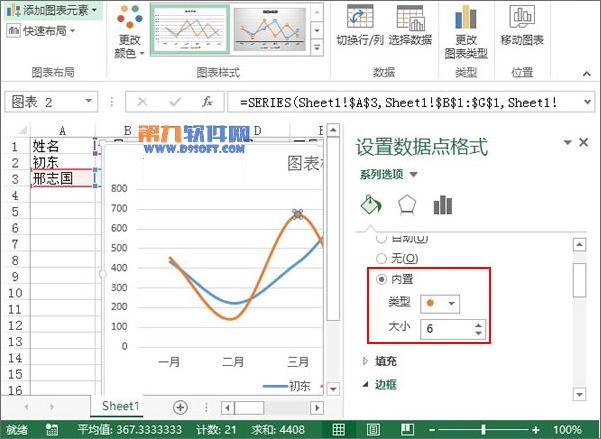Open the name box dropdown showing 图表 2
601x439 pixels.
pyautogui.click(x=89, y=101)
